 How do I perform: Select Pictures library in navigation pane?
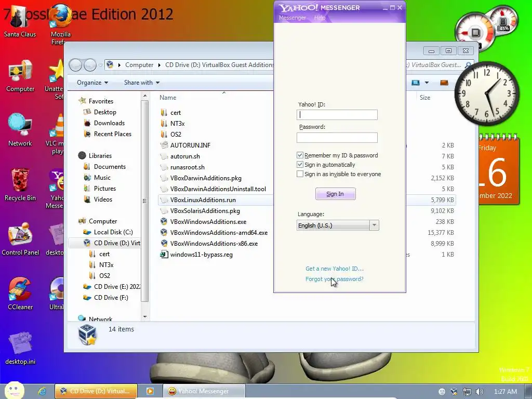[105, 188]
